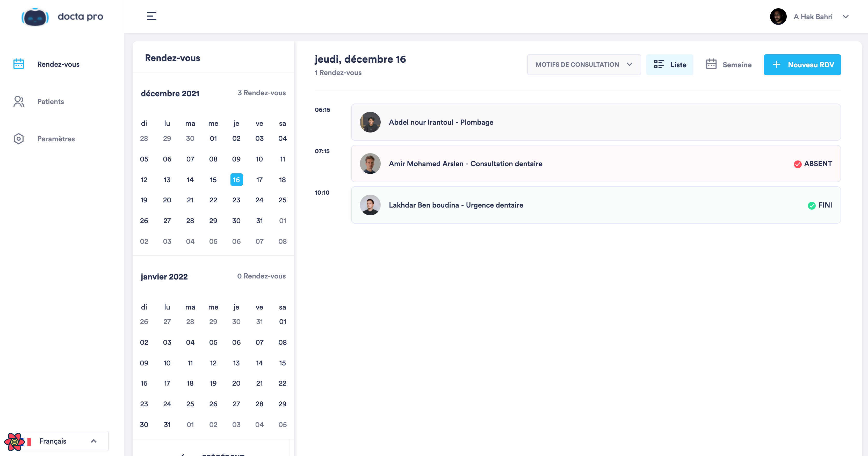Open Paramètres menu item label
The width and height of the screenshot is (868, 456).
56,139
